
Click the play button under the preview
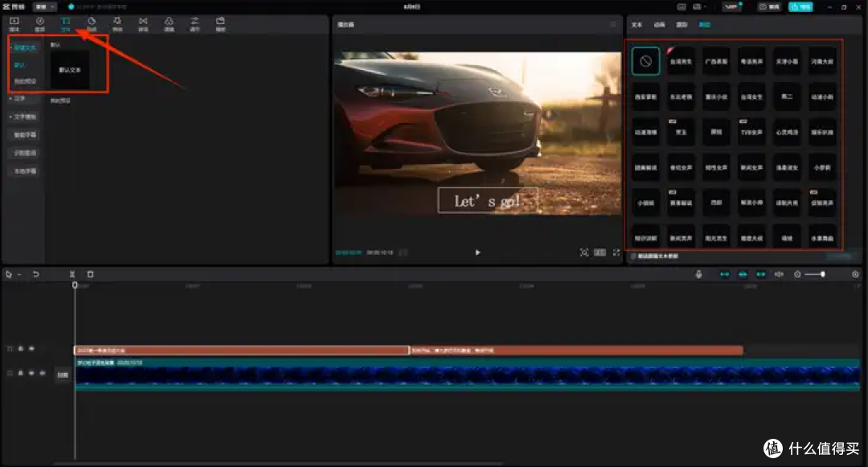(x=477, y=252)
